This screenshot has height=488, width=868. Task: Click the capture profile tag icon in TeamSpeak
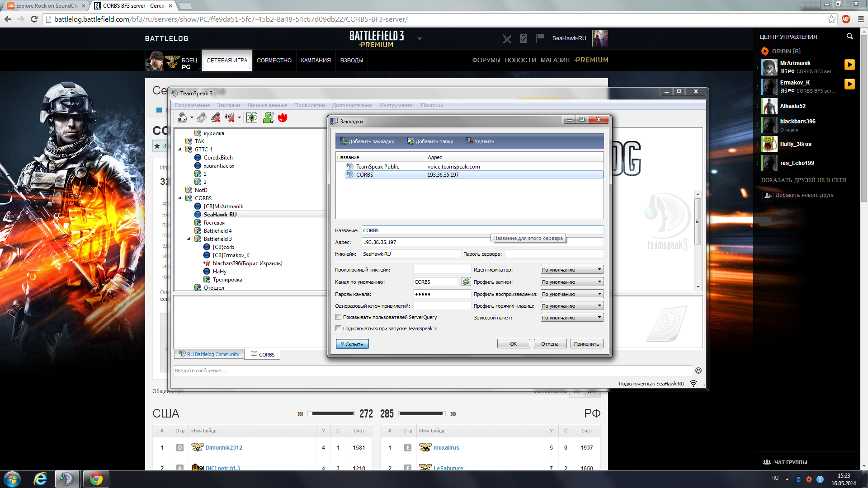pyautogui.click(x=202, y=117)
